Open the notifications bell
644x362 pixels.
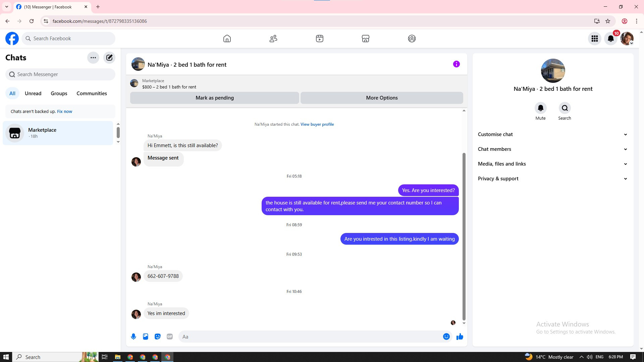[611, 39]
